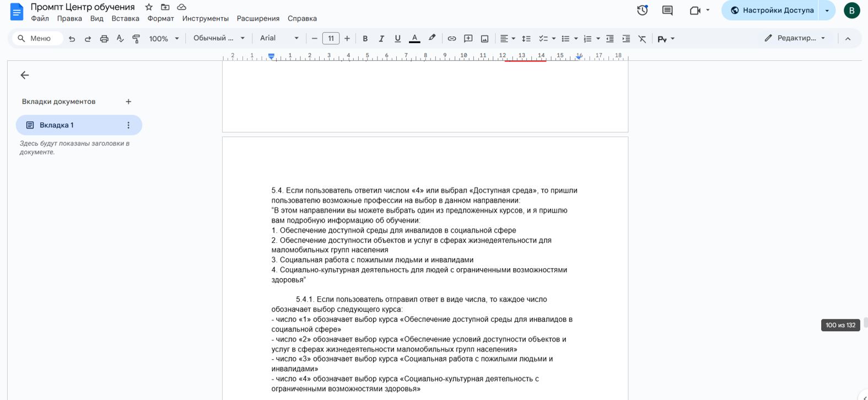
Task: Increase font size
Action: (347, 39)
